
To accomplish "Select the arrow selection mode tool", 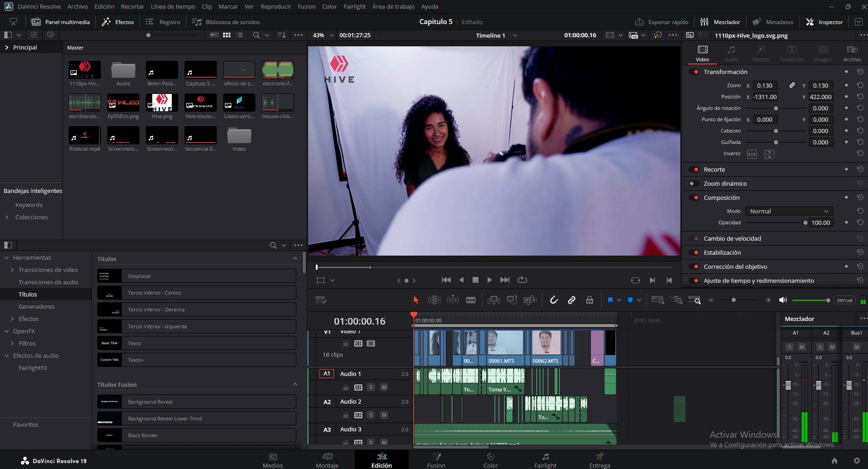I will 416,300.
